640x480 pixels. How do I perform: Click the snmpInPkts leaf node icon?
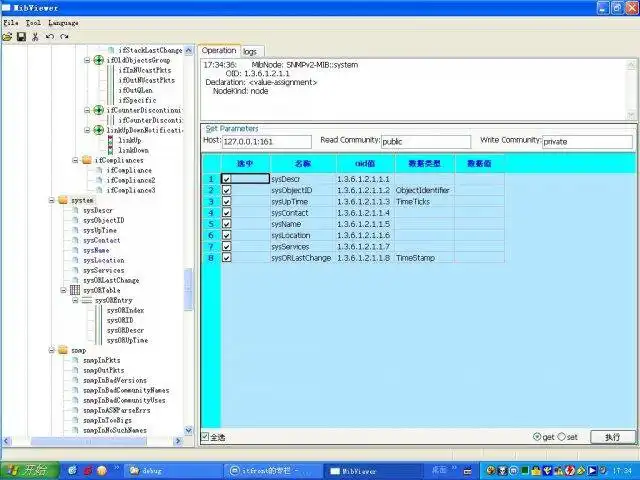[75, 360]
